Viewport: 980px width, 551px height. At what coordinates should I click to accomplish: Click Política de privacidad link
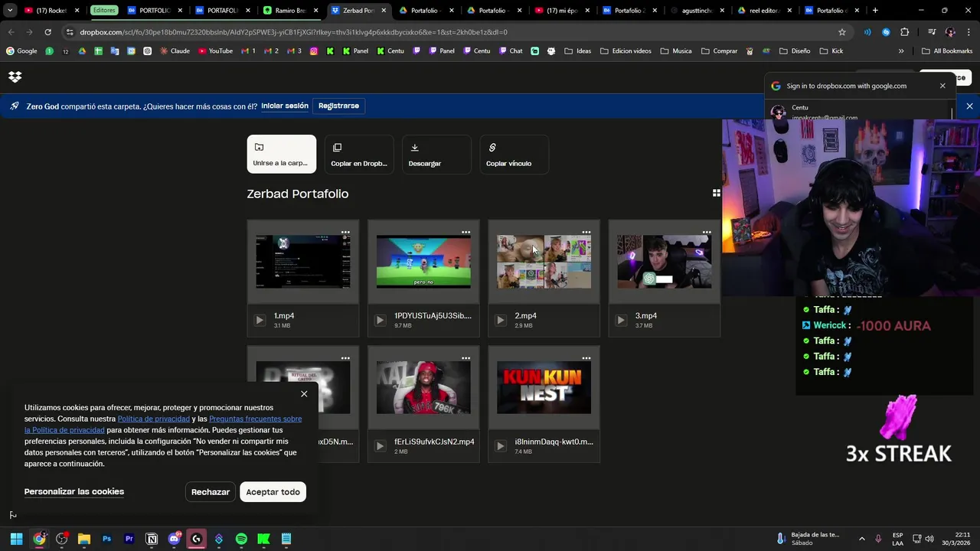[154, 419]
